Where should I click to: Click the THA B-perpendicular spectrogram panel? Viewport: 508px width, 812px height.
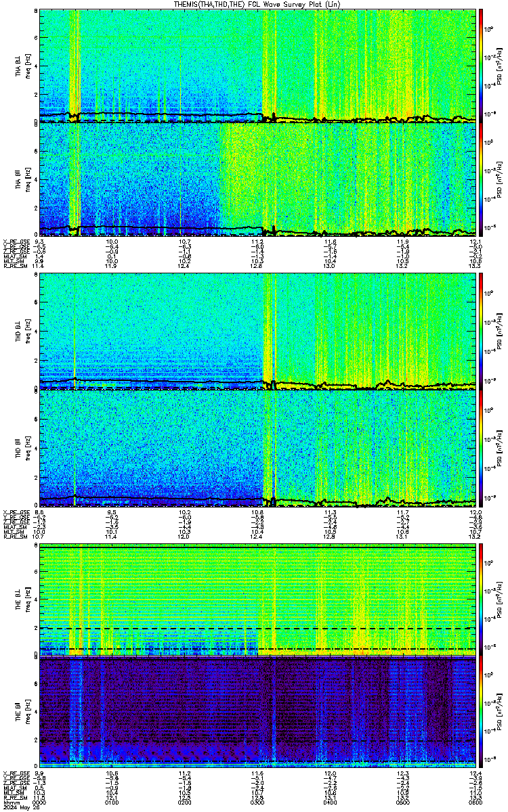pyautogui.click(x=257, y=65)
